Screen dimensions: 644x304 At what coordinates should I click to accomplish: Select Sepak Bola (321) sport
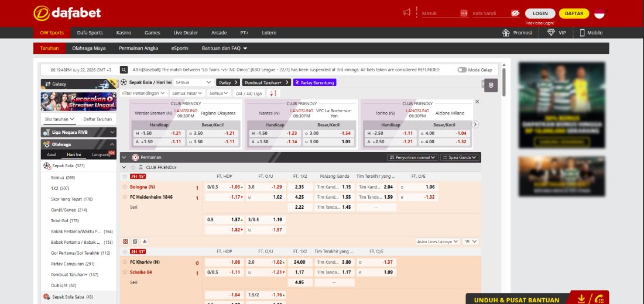79,166
